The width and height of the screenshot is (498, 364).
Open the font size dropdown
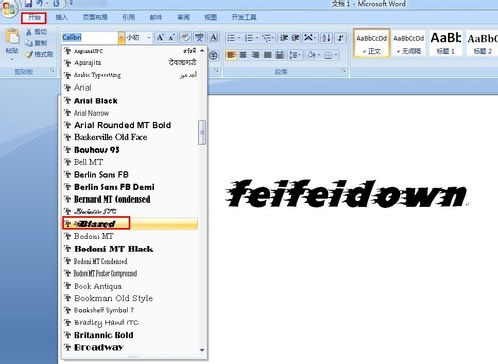click(139, 38)
